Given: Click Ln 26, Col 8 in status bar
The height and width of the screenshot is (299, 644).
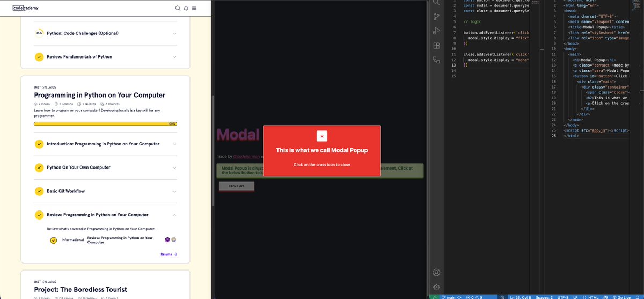Looking at the screenshot, I should (520, 297).
